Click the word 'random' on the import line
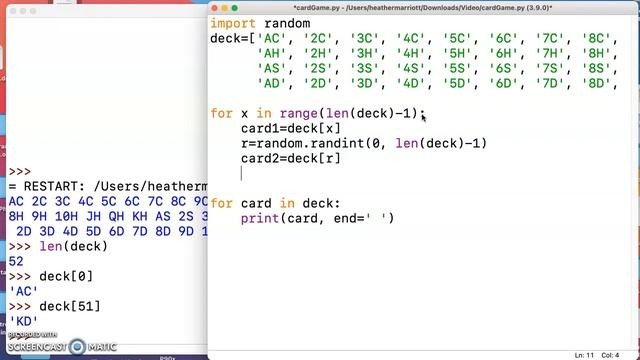Image resolution: width=640 pixels, height=360 pixels. (287, 24)
